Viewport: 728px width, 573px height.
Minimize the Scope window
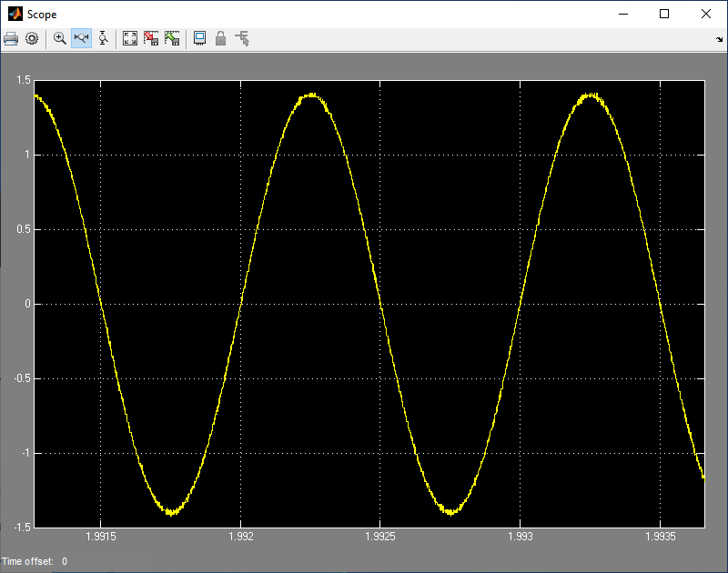[x=623, y=14]
